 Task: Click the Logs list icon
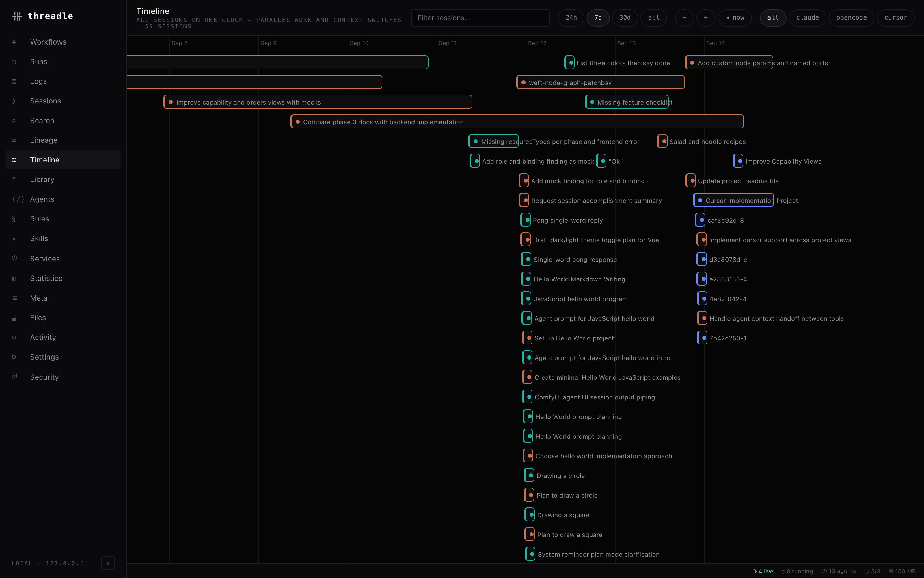tap(14, 81)
